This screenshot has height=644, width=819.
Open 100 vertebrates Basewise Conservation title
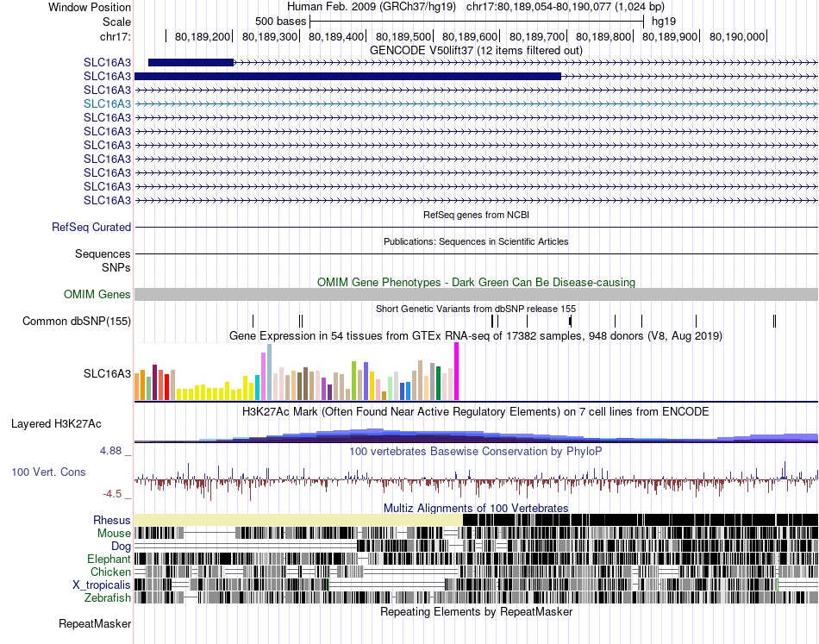tap(476, 451)
